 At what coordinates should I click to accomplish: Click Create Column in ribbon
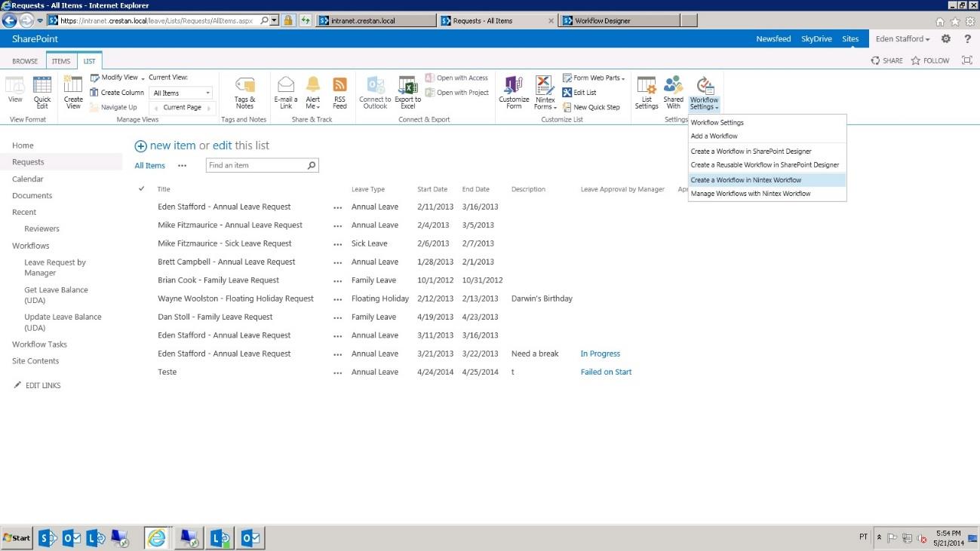coord(117,93)
